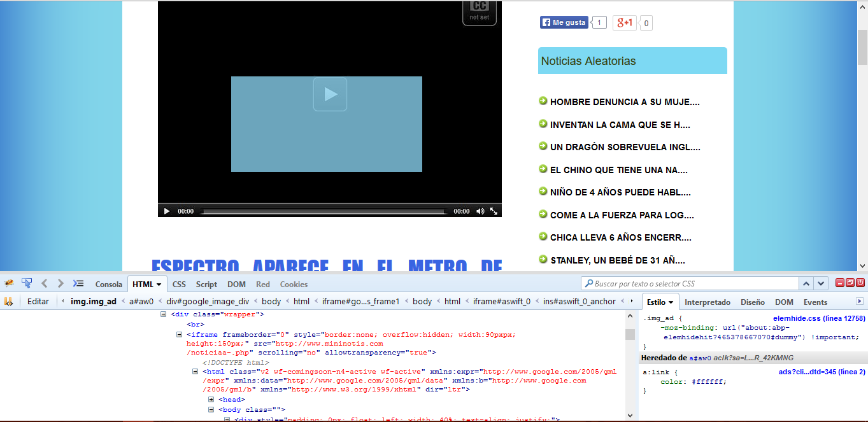Open the DOM main panel tab
This screenshot has width=868, height=422.
tap(237, 285)
